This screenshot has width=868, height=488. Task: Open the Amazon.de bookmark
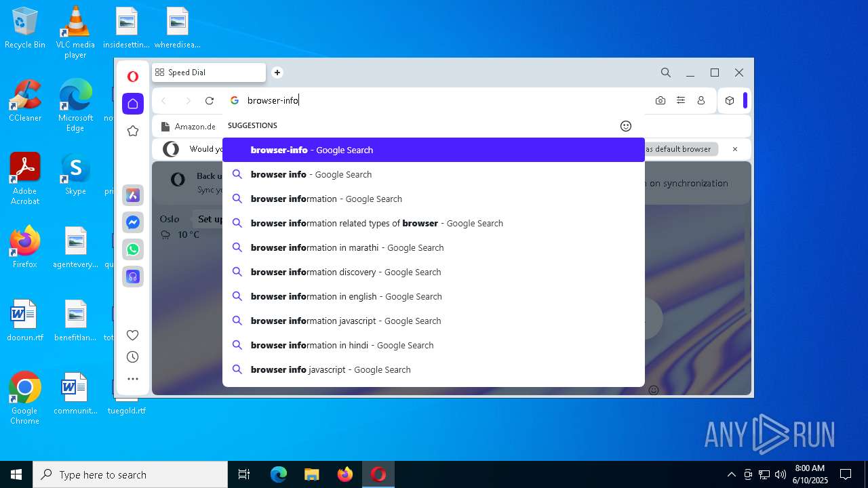188,126
